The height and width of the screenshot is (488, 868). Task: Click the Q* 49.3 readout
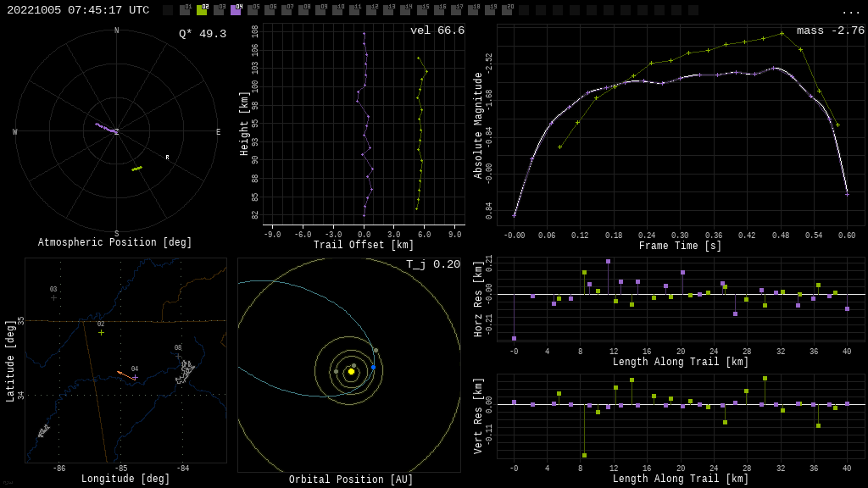[x=202, y=34]
